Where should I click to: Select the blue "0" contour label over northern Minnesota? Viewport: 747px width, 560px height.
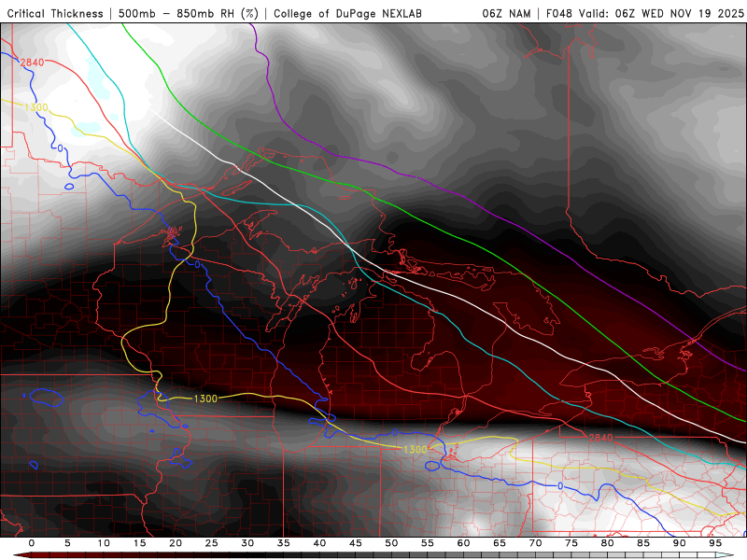[x=197, y=264]
